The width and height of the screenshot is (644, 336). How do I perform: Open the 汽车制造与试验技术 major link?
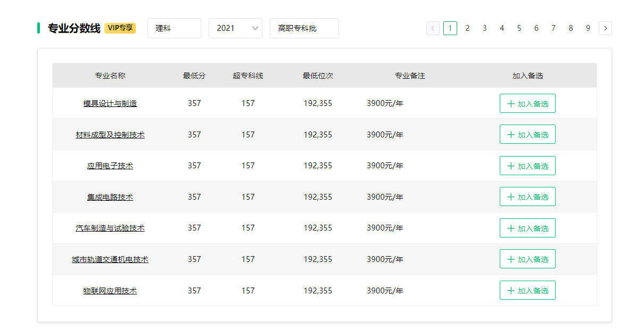[x=110, y=228]
